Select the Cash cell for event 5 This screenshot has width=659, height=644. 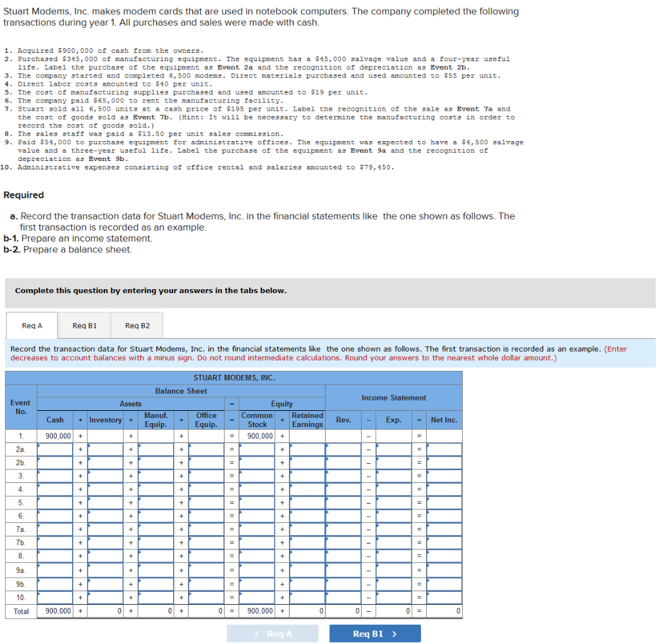coord(55,503)
